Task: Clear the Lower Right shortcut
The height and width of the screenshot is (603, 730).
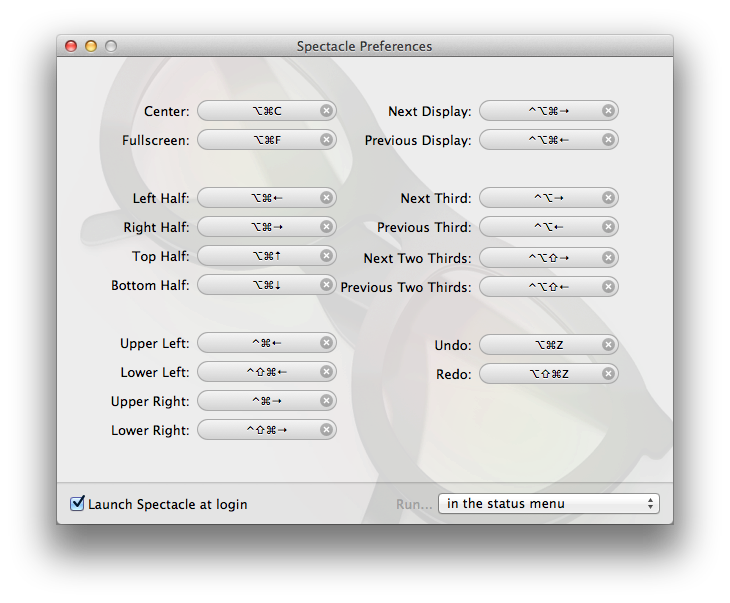Action: point(326,430)
